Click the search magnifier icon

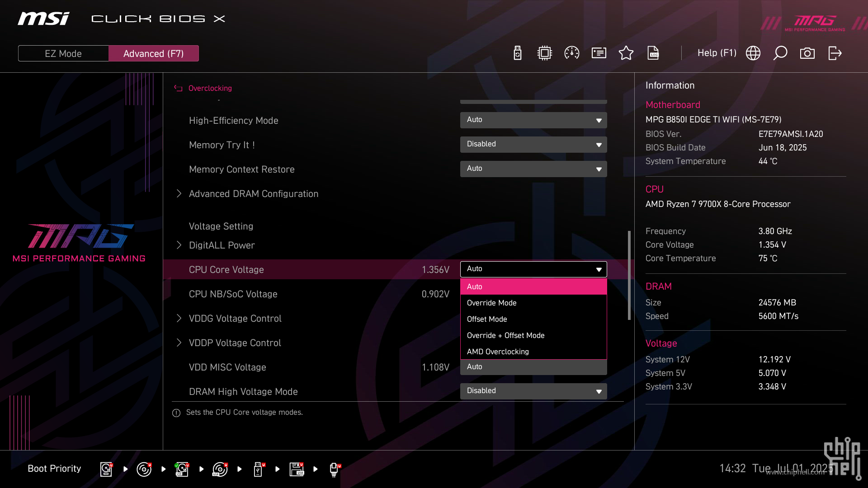tap(780, 53)
